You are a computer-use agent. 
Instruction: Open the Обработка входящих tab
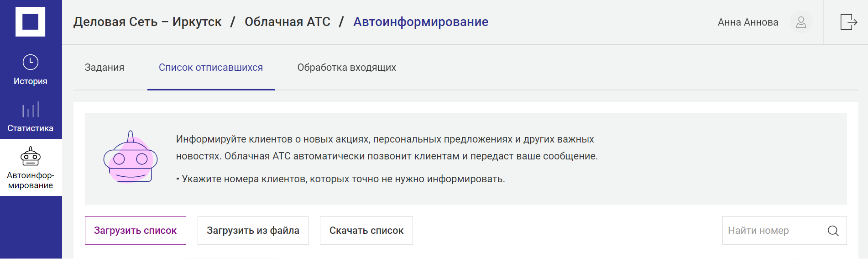pyautogui.click(x=346, y=68)
